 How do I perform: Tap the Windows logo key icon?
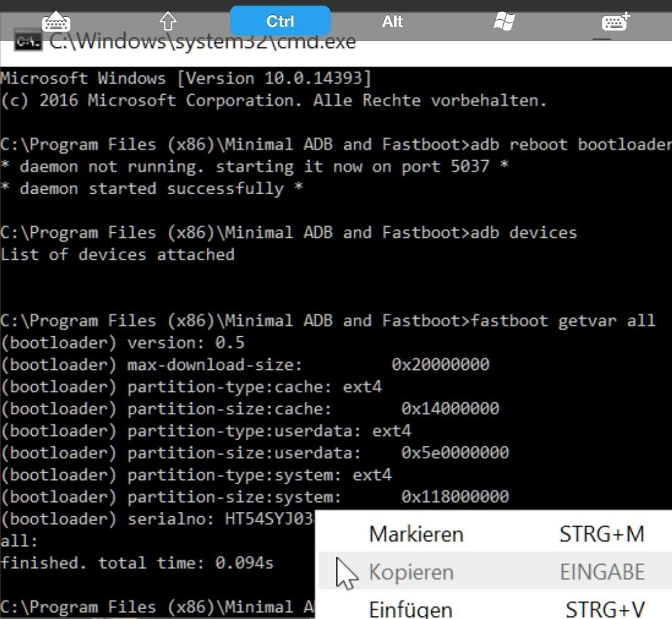504,21
